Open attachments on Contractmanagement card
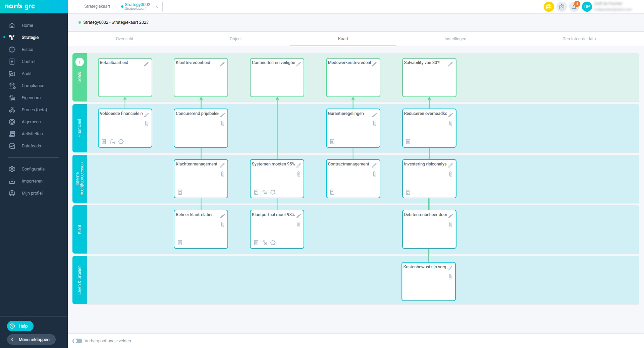Screen dimensions: 644x348 coord(374,174)
